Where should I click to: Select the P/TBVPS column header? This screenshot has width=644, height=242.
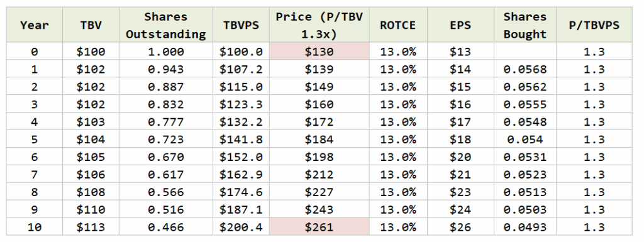pos(594,25)
